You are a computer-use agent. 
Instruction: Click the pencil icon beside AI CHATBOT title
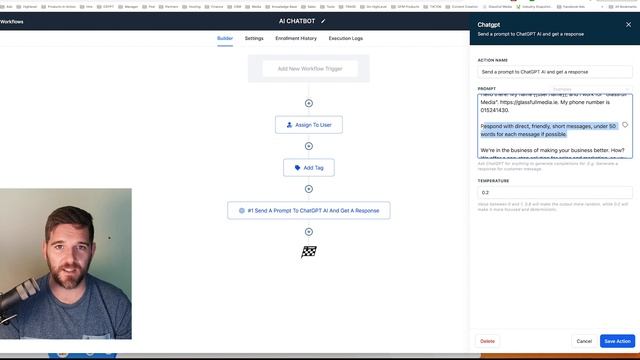323,21
